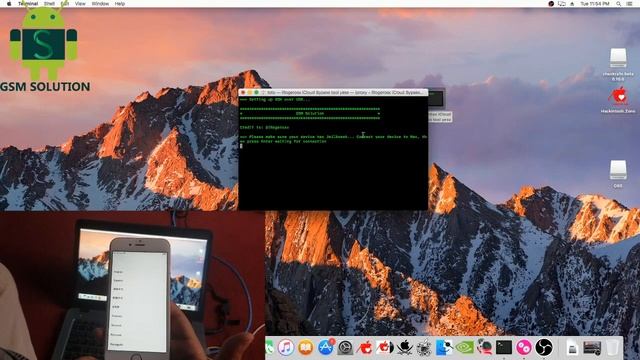Open the green NVIDIA Dock icon
The image size is (640, 360).
[464, 347]
